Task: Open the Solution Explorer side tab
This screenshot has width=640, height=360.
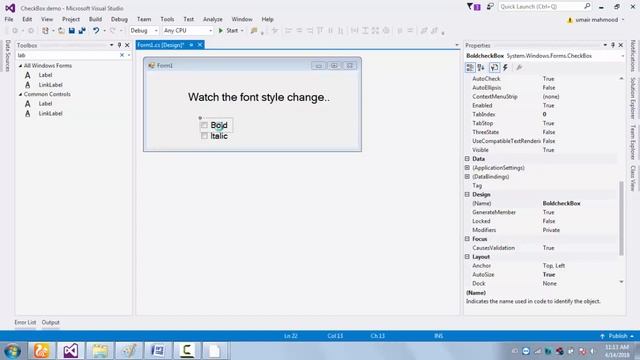Action: click(x=633, y=98)
